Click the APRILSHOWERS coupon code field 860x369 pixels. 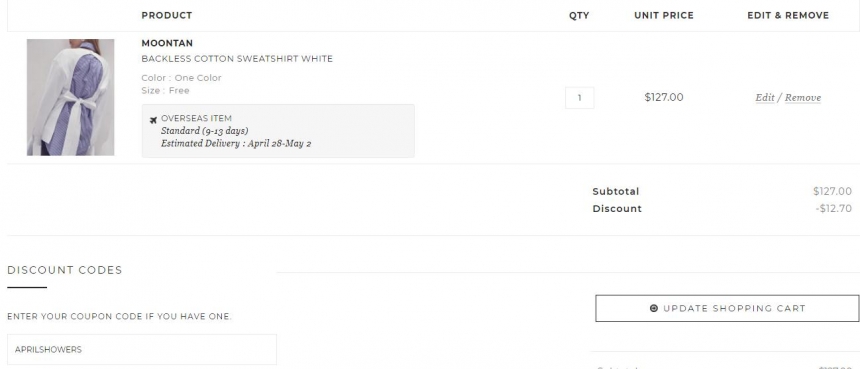click(142, 349)
